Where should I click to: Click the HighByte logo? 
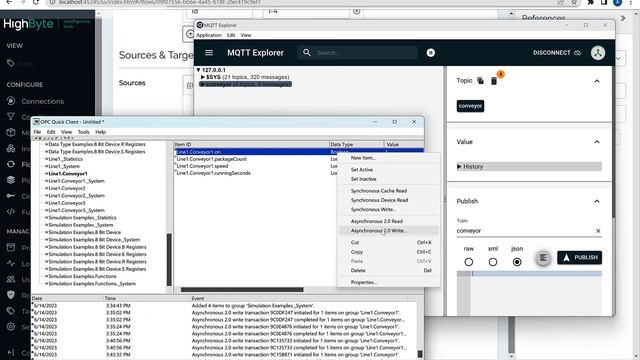point(28,24)
